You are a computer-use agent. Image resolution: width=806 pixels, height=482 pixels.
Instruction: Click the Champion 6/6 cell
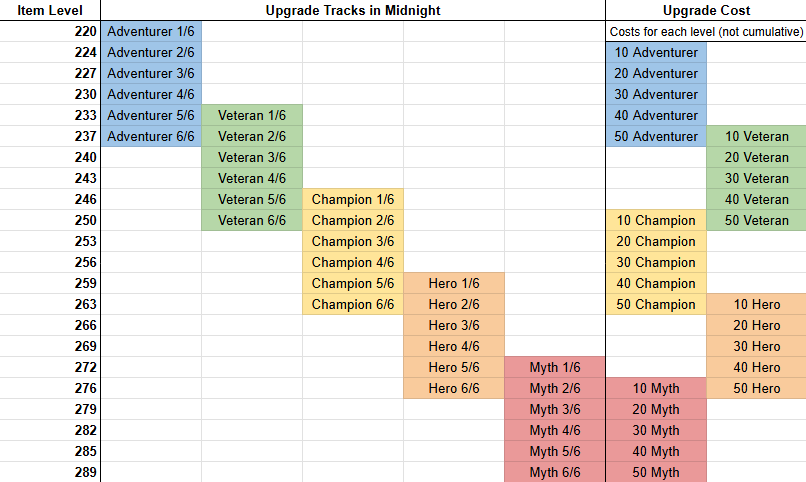(x=353, y=304)
